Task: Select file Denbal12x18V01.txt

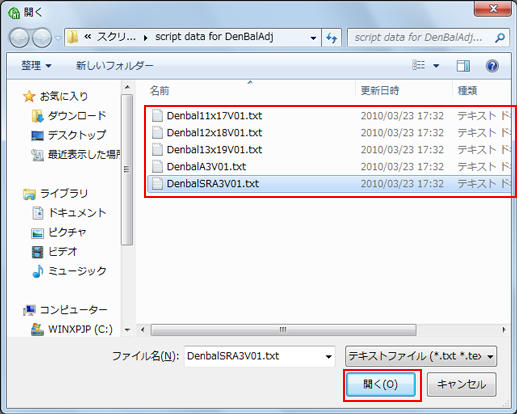Action: click(214, 133)
